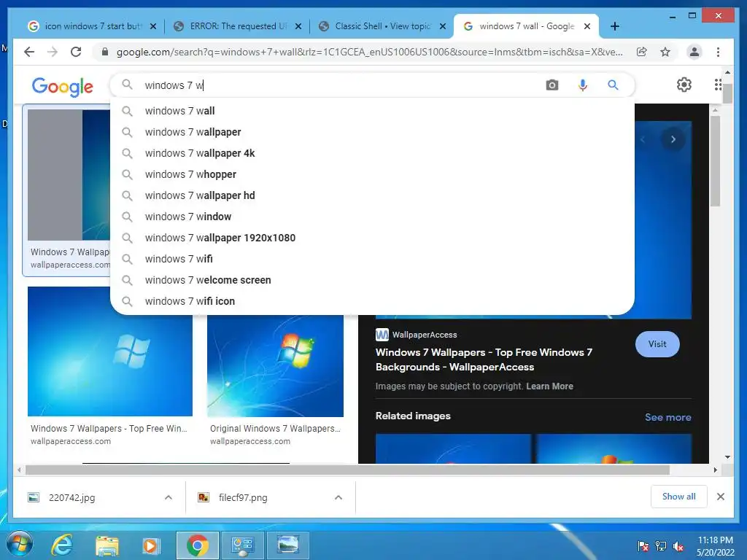
Task: Switch to Chrome on the taskbar
Action: point(197,545)
